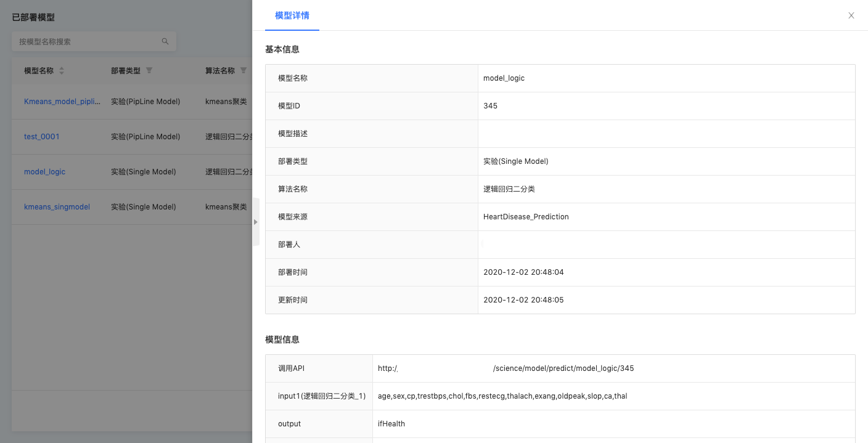This screenshot has width=868, height=443.
Task: Select the ifHealth output value
Action: click(391, 424)
